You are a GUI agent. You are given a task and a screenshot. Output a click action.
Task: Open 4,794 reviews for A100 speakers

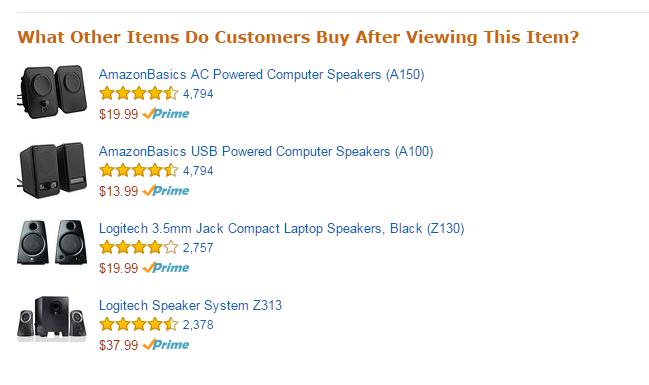pos(198,171)
